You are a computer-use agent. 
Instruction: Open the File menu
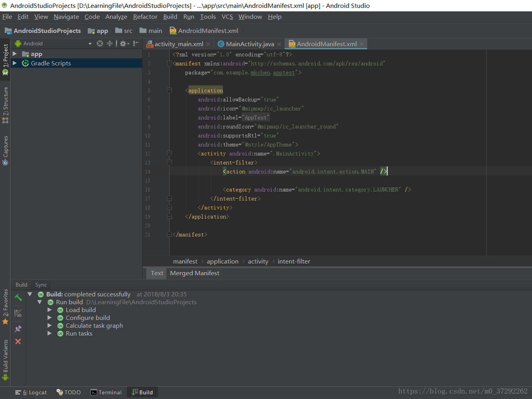7,17
